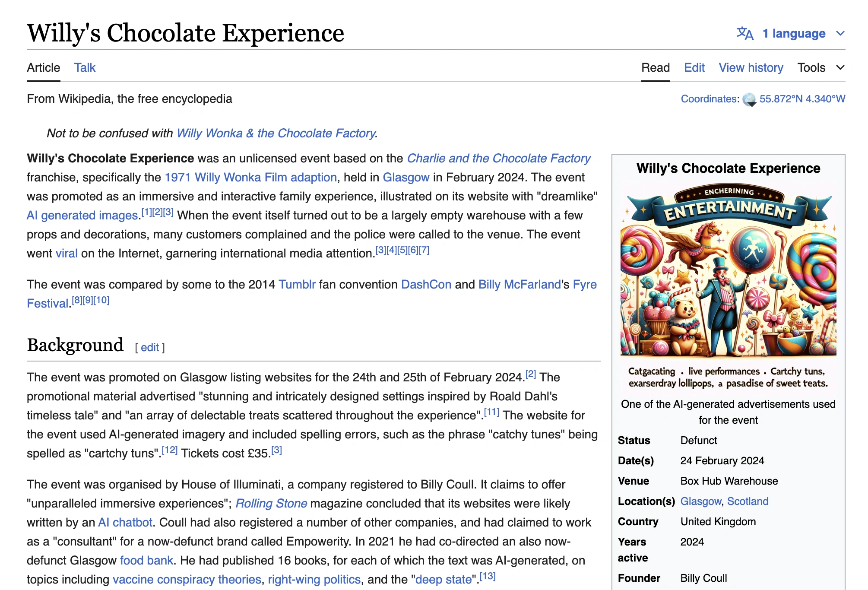
Task: Follow the Glasgow link in intro paragraph
Action: (x=406, y=177)
